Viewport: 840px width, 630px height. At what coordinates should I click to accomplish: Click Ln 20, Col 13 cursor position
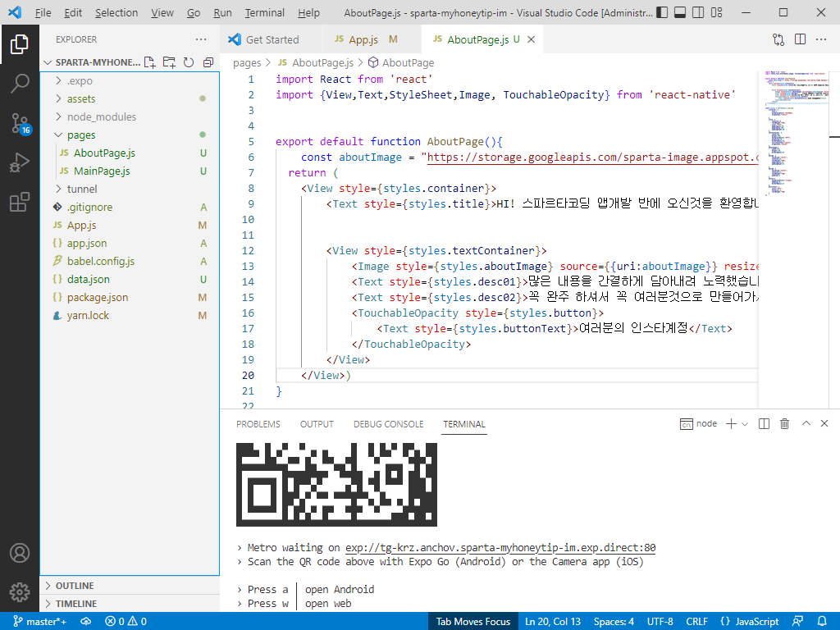[x=552, y=622]
